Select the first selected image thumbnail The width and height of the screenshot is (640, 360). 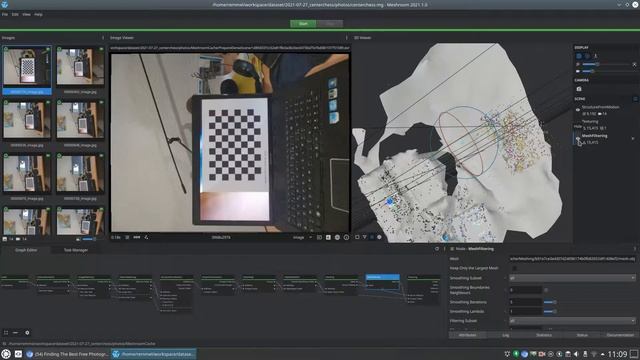tap(27, 70)
